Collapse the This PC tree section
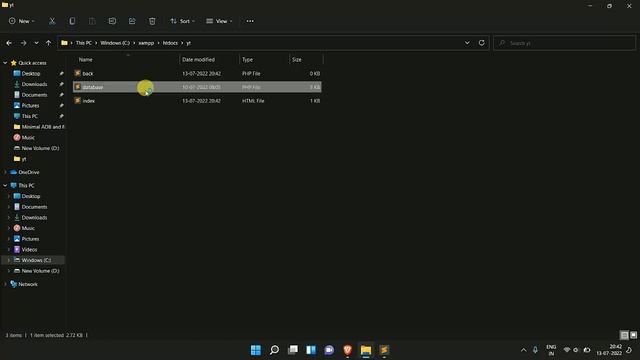The image size is (640, 360). point(5,185)
